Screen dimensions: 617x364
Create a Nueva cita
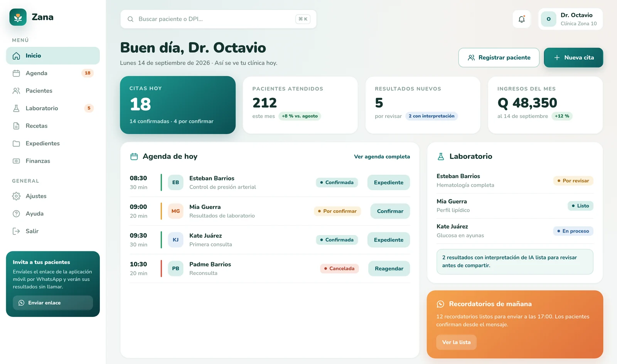click(573, 57)
